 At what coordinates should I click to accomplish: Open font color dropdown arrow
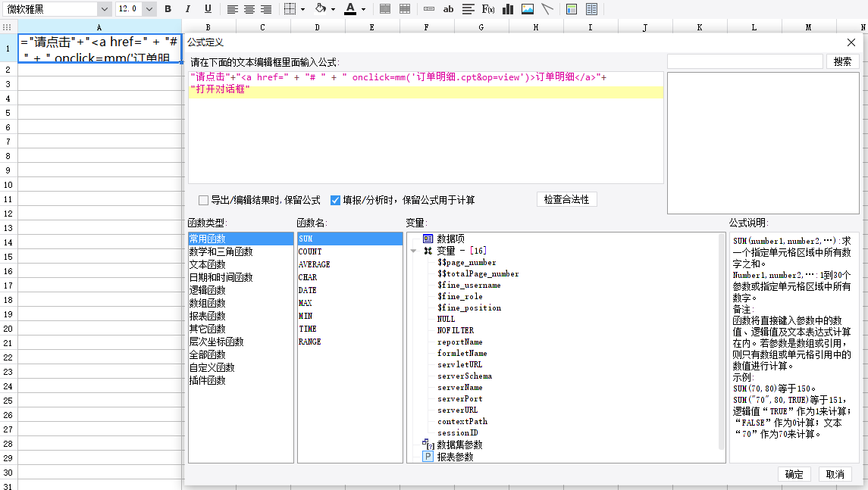[363, 9]
